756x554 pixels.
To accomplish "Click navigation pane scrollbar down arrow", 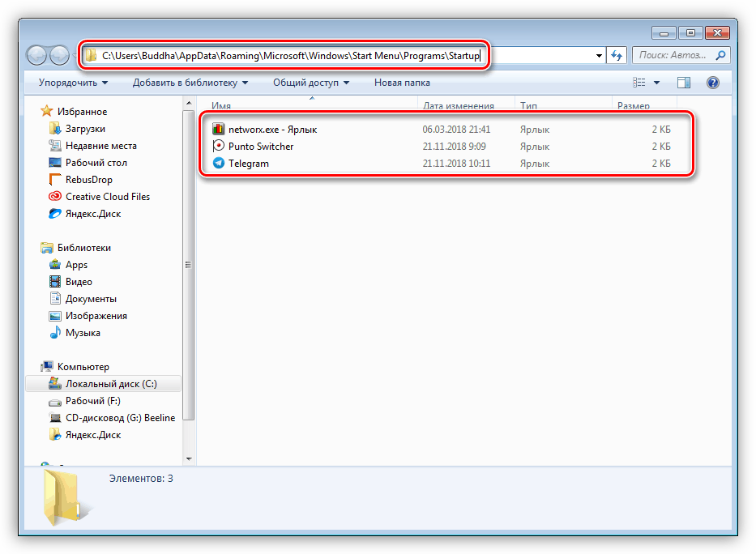I will pos(189,459).
